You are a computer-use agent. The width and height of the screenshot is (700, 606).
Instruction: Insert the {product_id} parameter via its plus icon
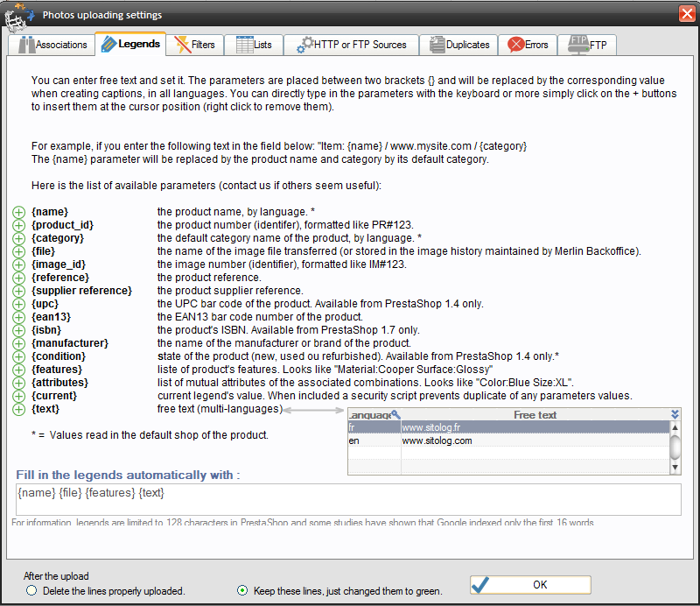click(x=18, y=225)
